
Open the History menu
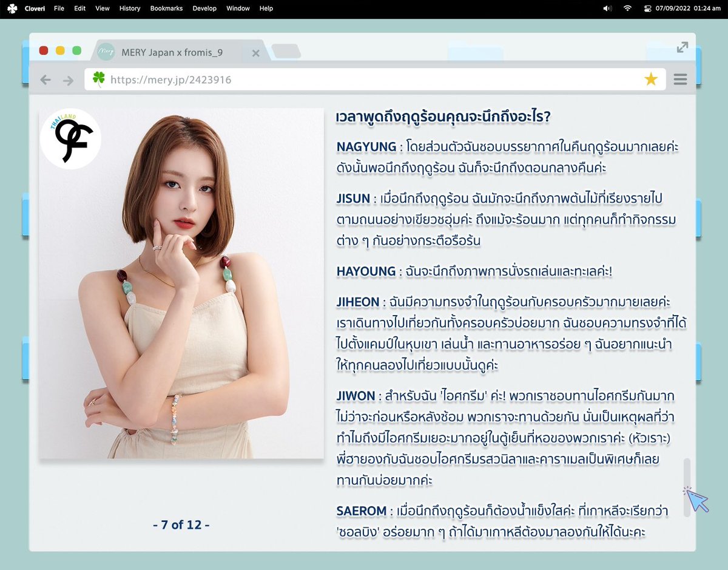[130, 8]
